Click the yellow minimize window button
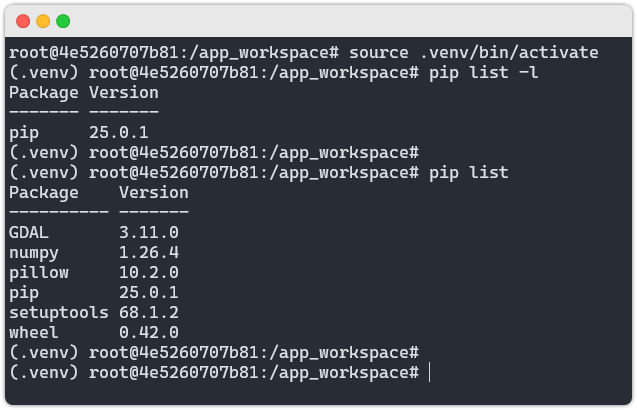Screen dimensions: 637x410 click(43, 21)
